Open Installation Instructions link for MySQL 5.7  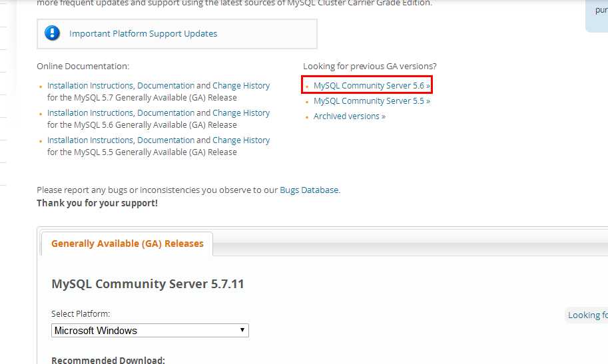tap(90, 85)
